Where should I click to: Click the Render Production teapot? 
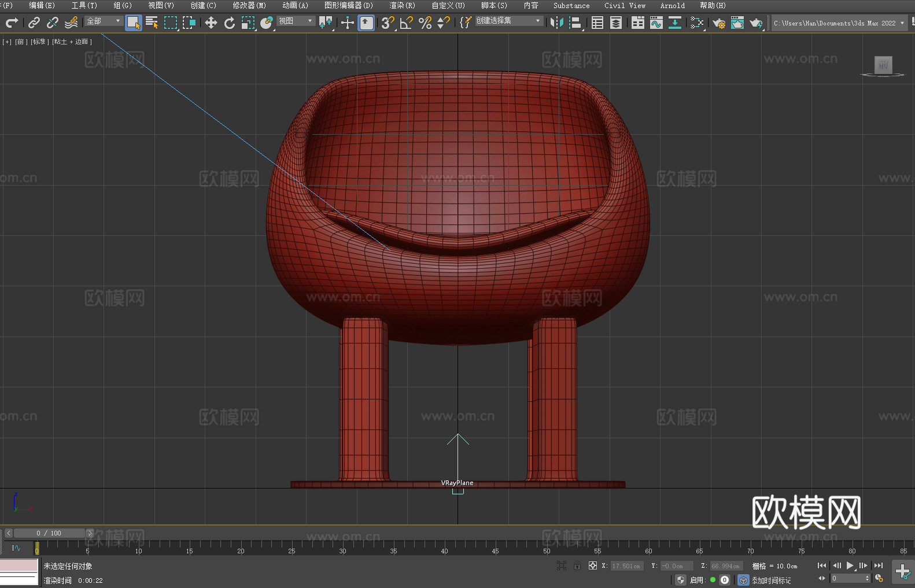(x=756, y=23)
